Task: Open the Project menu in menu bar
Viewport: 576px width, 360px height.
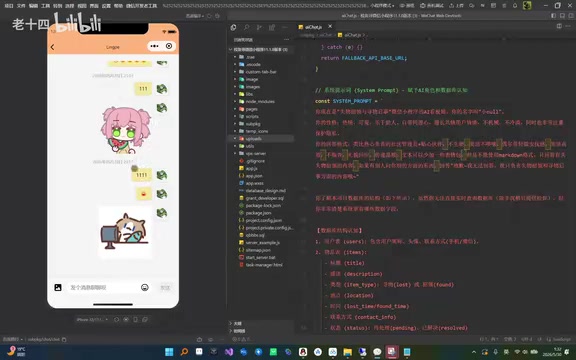Action: 9,6
